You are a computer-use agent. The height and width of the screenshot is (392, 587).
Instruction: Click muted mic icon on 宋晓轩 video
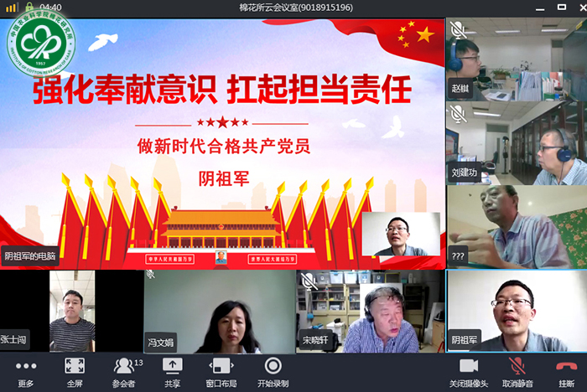[x=309, y=281]
